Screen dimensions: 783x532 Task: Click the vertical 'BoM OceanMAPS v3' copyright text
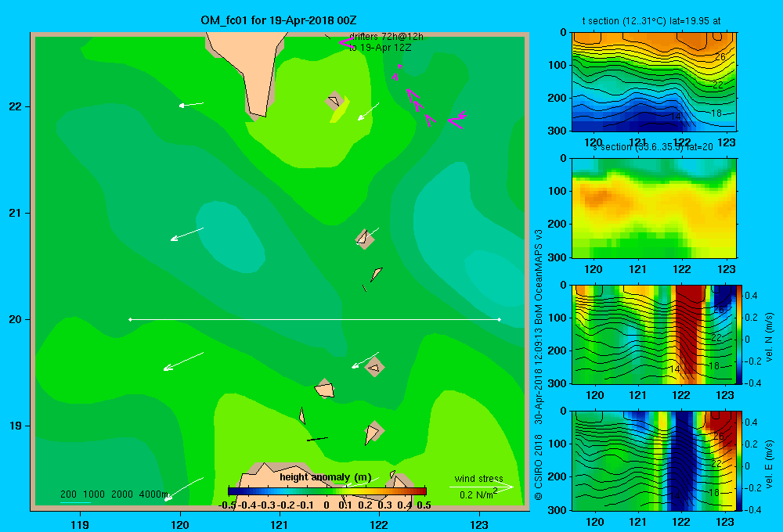(539, 365)
